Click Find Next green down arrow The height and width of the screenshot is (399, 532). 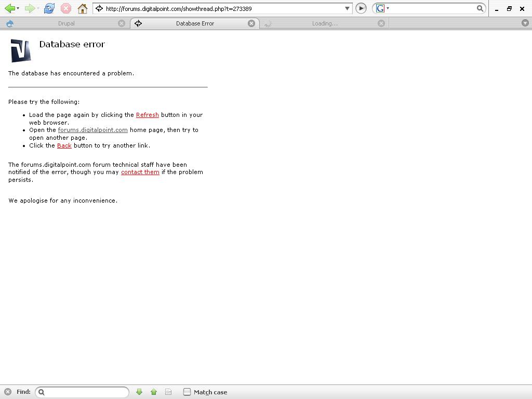pyautogui.click(x=139, y=392)
